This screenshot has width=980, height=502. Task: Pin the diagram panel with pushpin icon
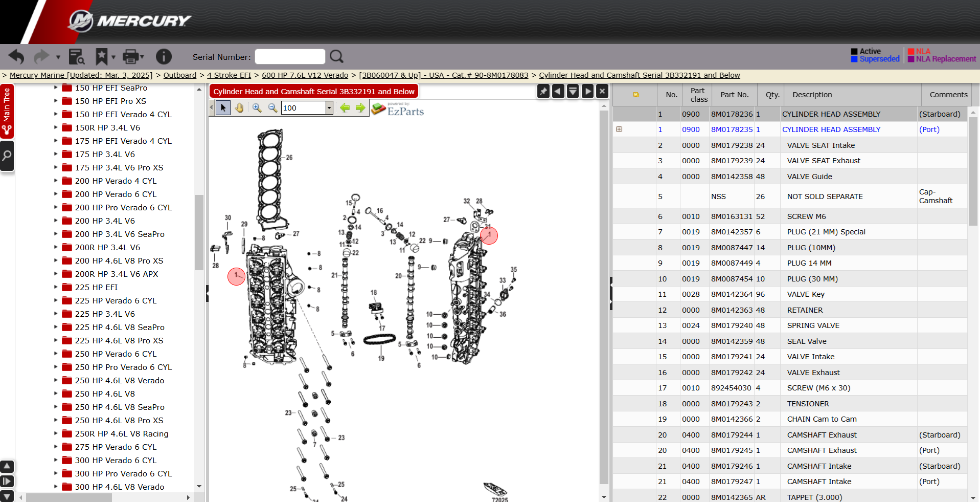(543, 92)
